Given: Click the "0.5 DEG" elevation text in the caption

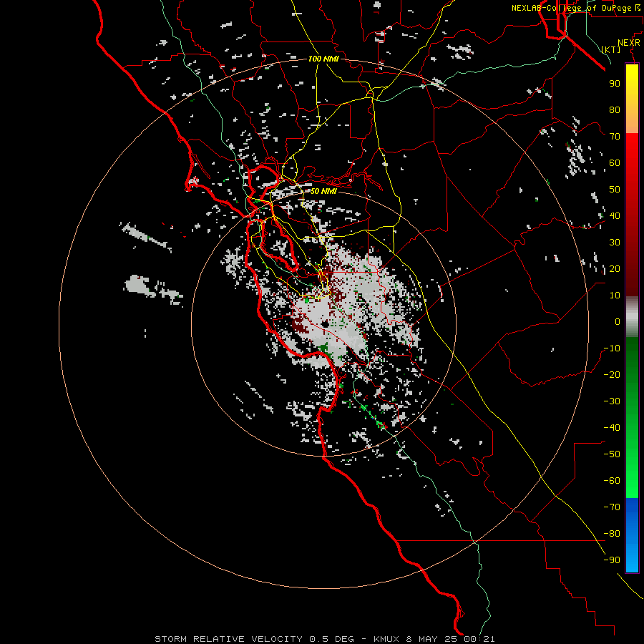Looking at the screenshot, I should [x=331, y=639].
